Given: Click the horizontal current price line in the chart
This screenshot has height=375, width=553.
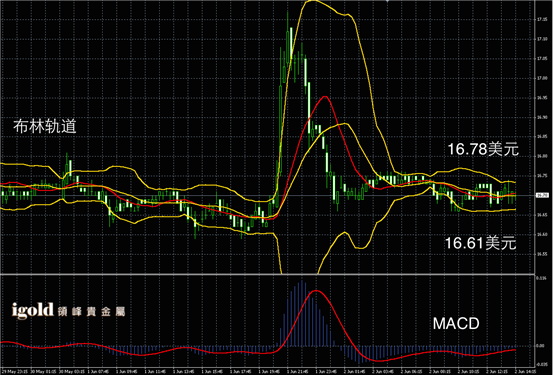Looking at the screenshot, I should (268, 195).
